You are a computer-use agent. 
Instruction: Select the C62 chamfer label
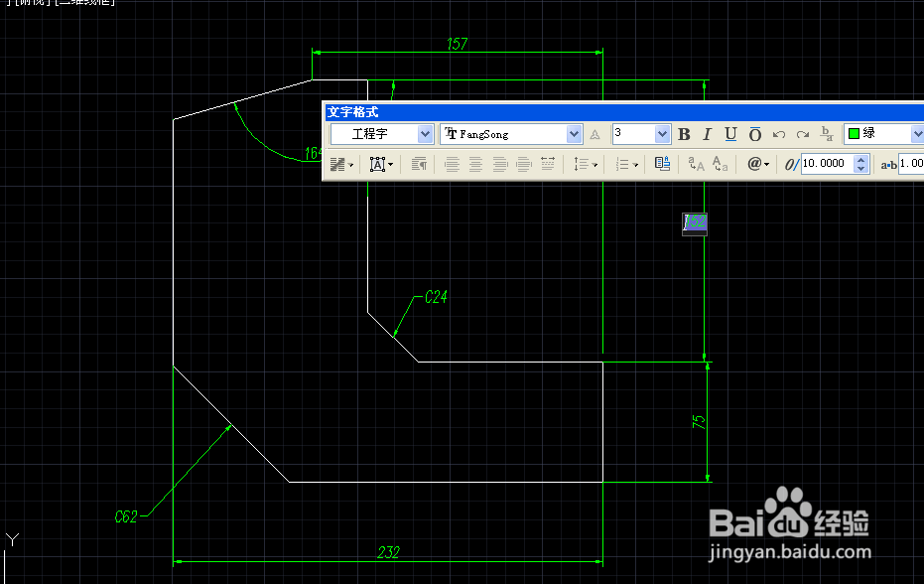126,516
